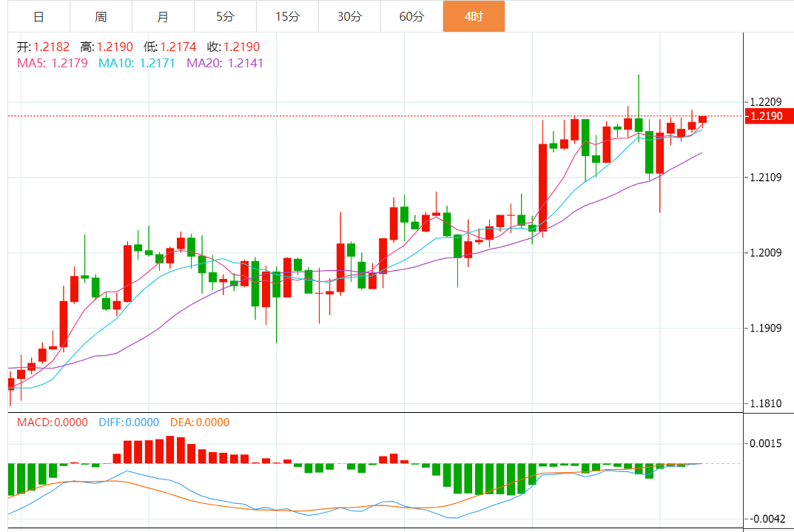The image size is (794, 532).
Task: Click the 低: 1.2174 low price value
Action: click(170, 47)
